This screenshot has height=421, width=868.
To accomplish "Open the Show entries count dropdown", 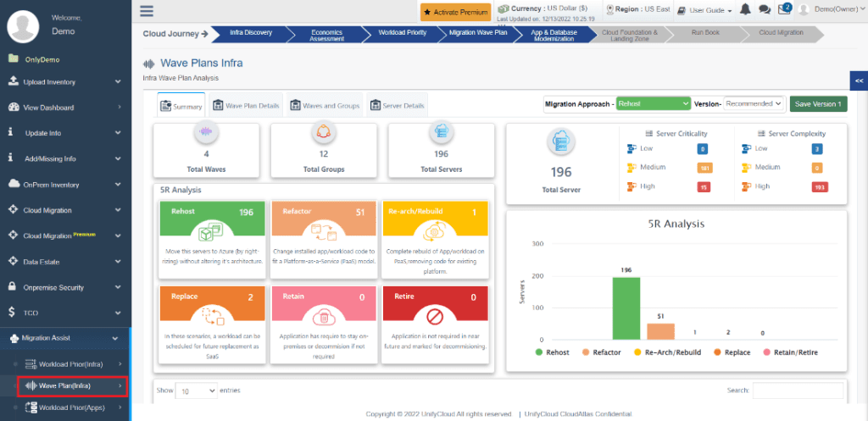I will coord(197,391).
